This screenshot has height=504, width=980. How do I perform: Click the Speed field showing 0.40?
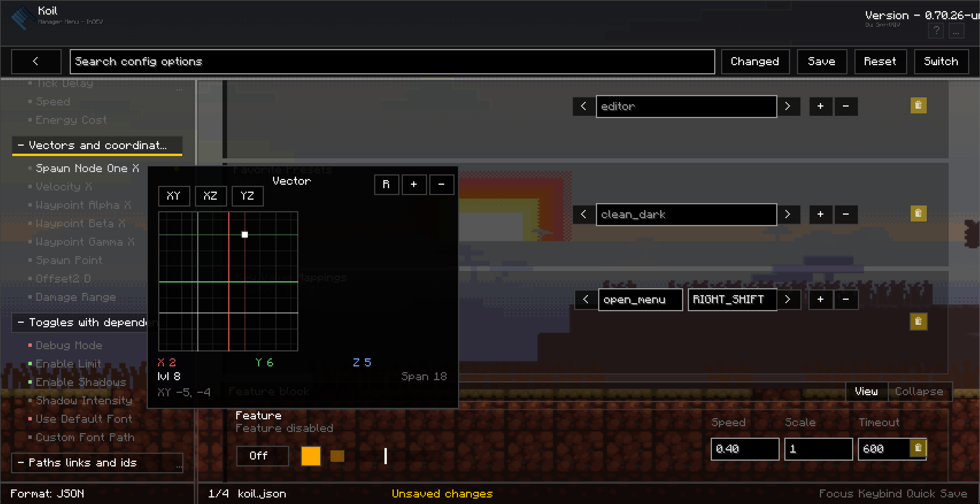(x=745, y=449)
